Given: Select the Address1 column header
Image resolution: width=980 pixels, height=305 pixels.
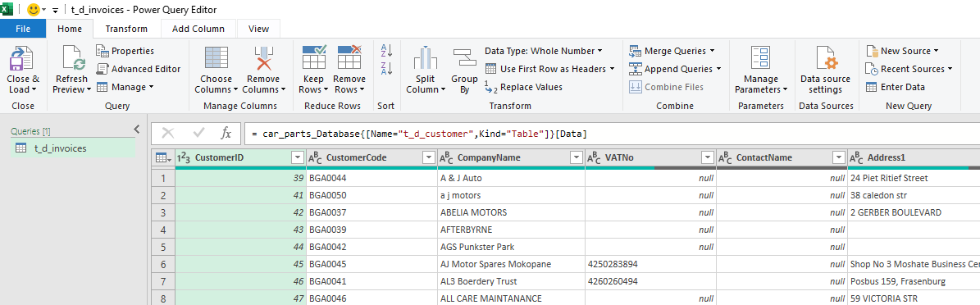Looking at the screenshot, I should click(x=914, y=158).
